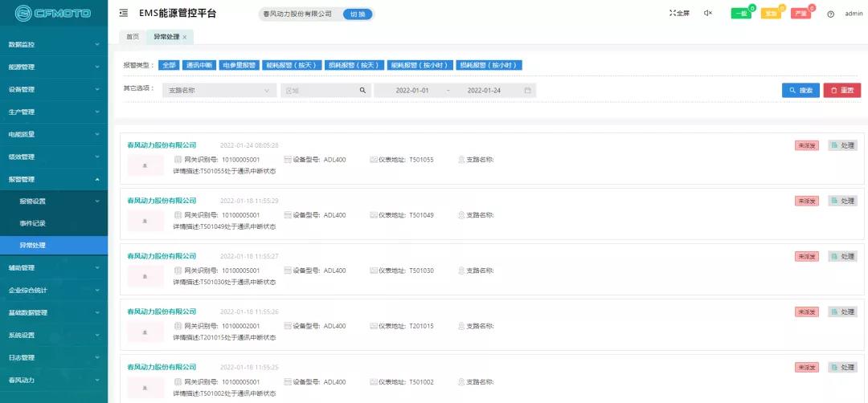
Task: Open 事件记录 in sidebar
Action: tap(54, 223)
